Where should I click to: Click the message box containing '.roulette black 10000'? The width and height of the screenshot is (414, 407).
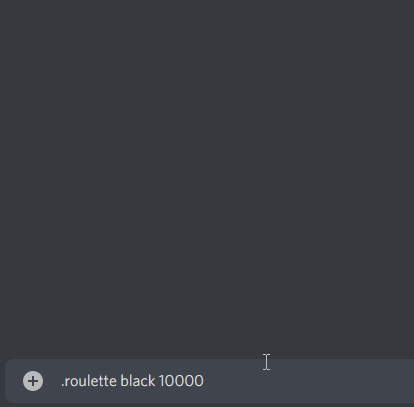coord(210,381)
